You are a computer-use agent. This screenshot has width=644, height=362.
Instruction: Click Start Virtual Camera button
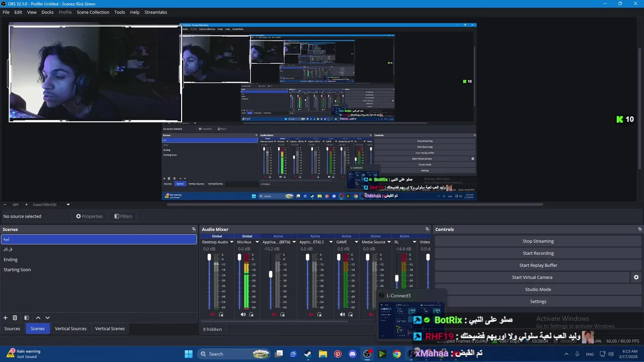click(x=532, y=277)
